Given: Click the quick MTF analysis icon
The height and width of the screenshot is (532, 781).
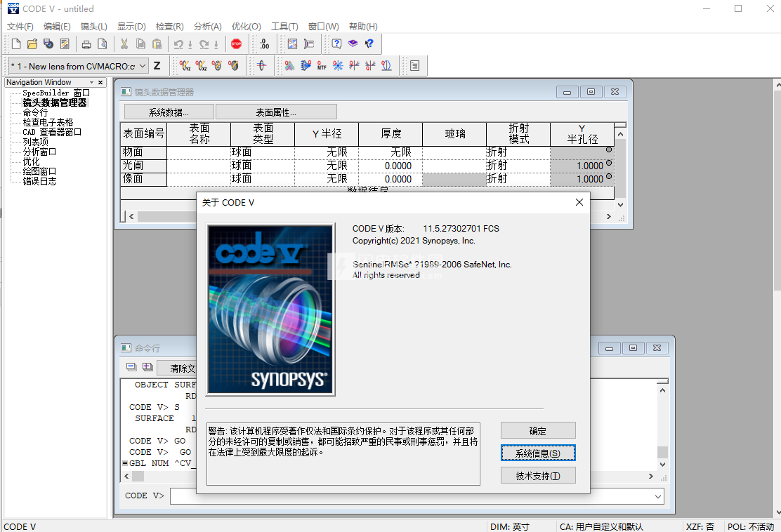Looking at the screenshot, I should click(x=321, y=66).
